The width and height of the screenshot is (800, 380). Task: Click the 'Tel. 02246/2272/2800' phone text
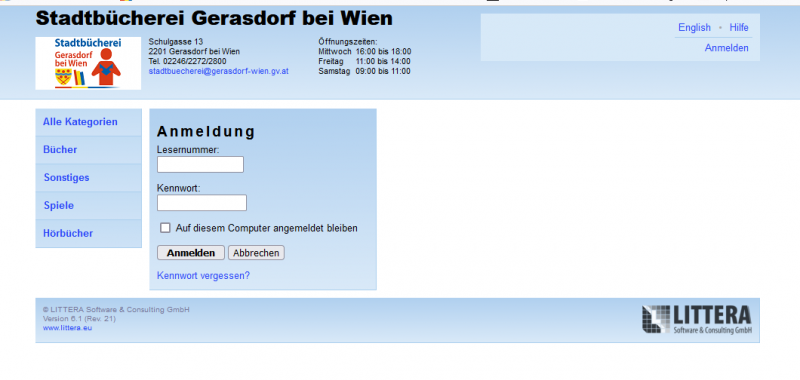tap(188, 61)
